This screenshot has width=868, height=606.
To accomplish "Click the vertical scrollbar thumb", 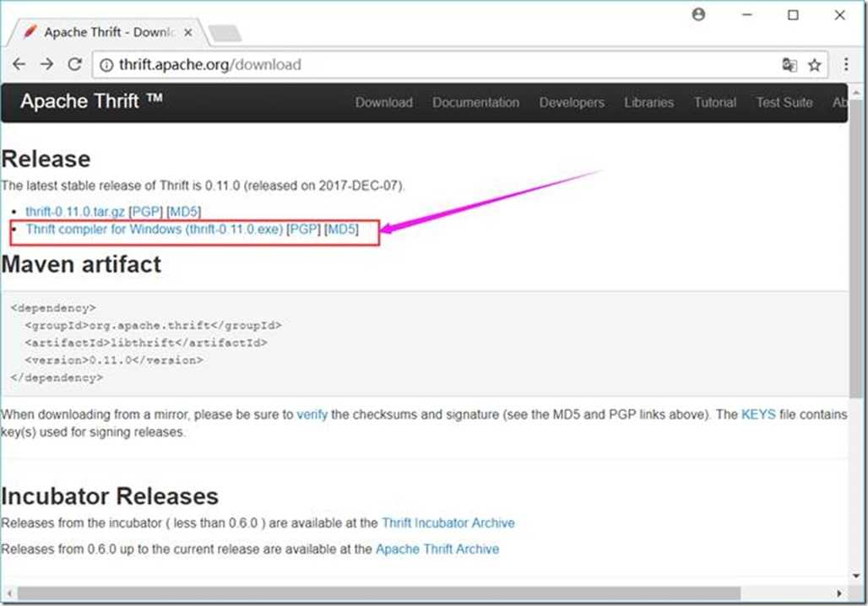I will click(856, 247).
